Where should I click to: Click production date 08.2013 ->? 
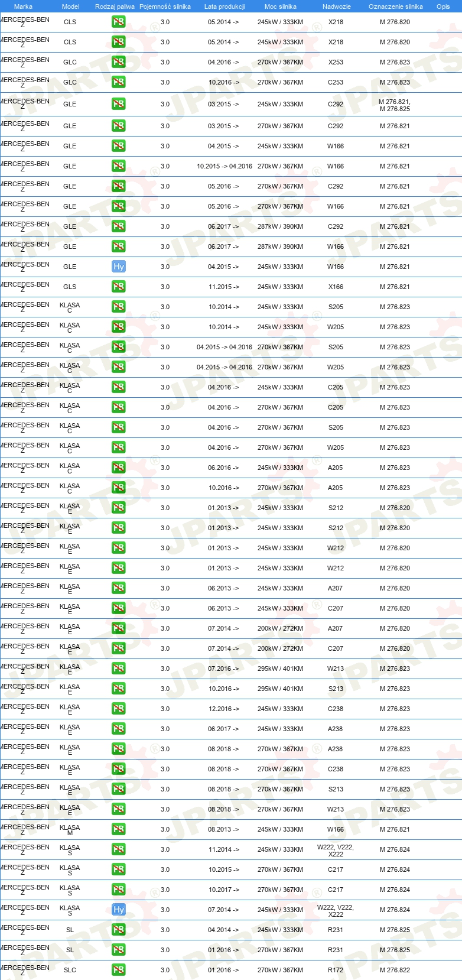coord(223,829)
